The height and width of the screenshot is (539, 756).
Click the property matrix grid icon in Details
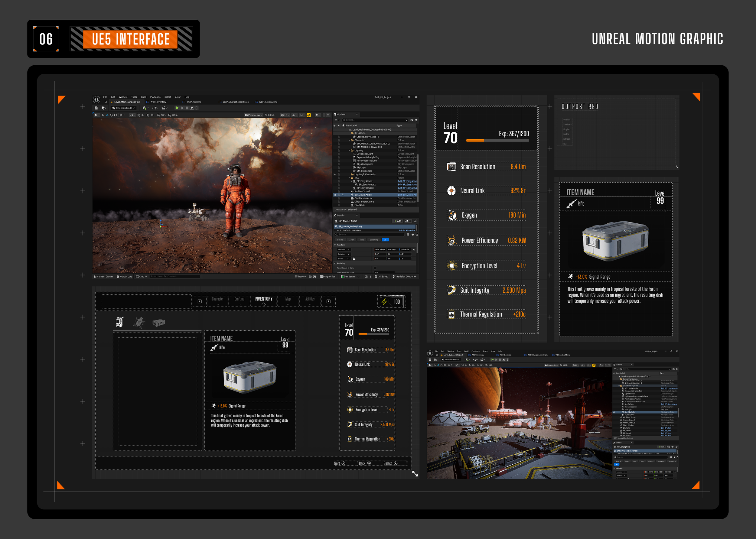pyautogui.click(x=408, y=235)
